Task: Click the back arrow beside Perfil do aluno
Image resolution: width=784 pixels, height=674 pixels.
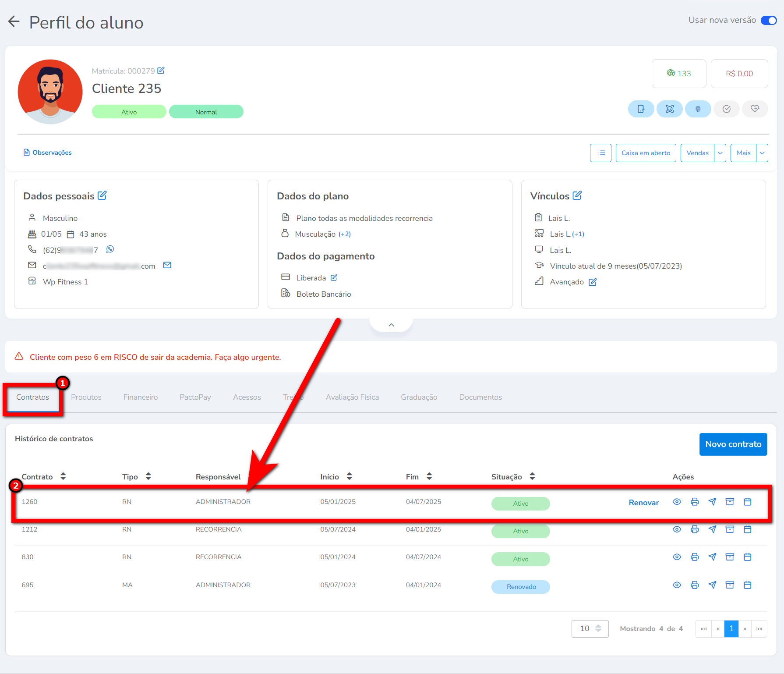Action: (x=14, y=21)
